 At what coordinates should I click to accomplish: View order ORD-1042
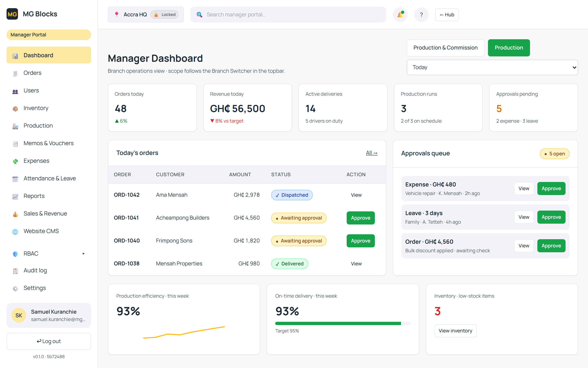point(356,195)
